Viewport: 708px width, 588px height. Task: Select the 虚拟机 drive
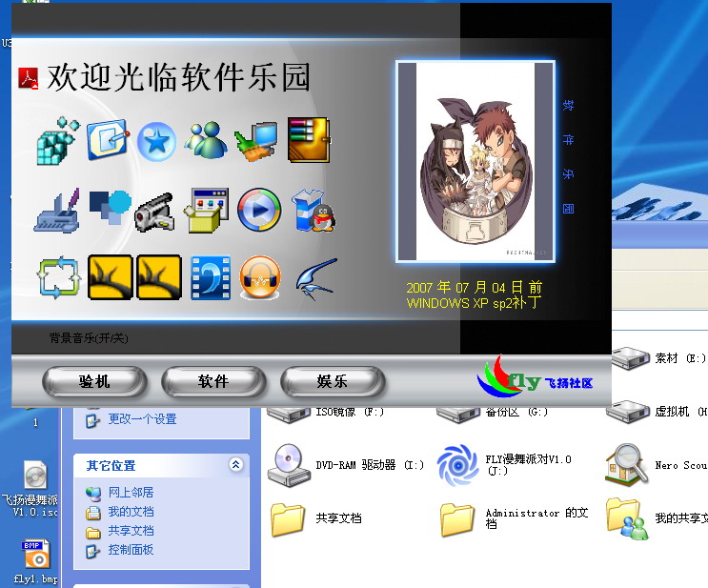click(x=657, y=412)
